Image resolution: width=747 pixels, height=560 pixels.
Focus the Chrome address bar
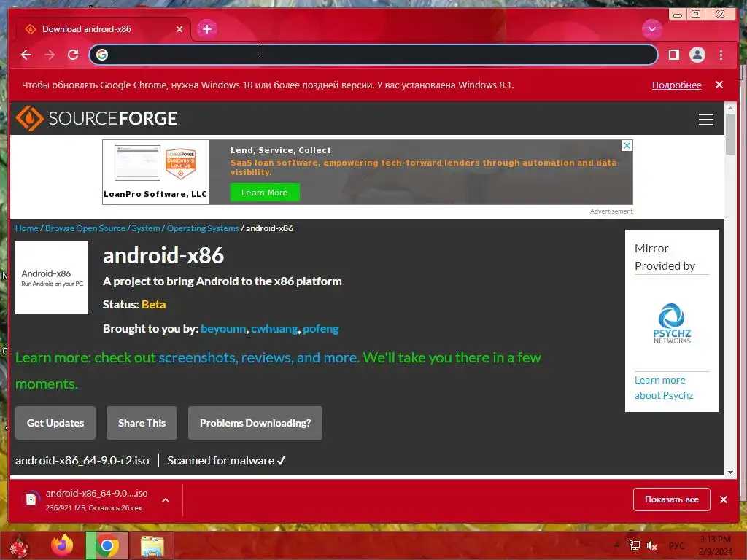click(x=373, y=55)
